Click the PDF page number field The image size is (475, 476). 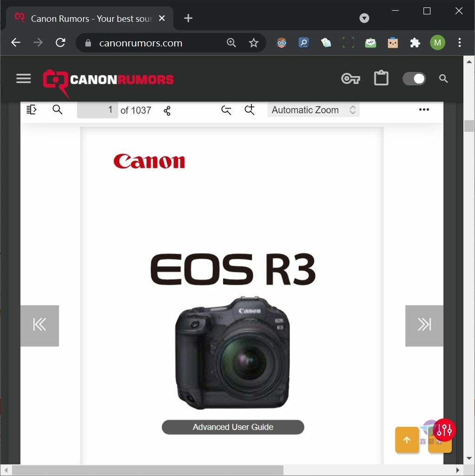(x=98, y=110)
